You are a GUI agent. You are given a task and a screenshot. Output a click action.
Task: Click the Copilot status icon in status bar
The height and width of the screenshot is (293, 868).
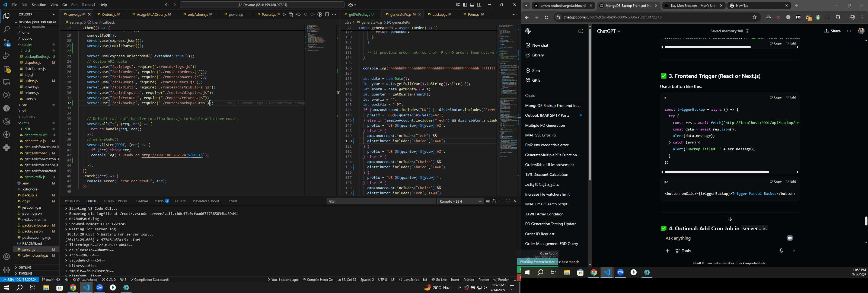pyautogui.click(x=425, y=279)
